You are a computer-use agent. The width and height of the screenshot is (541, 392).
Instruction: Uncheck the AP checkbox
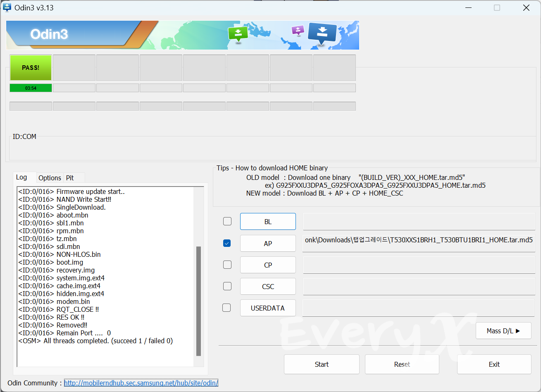click(227, 243)
